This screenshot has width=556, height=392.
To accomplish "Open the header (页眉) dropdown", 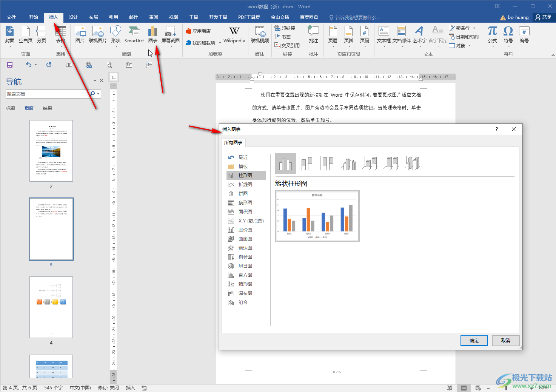I will coord(333,36).
